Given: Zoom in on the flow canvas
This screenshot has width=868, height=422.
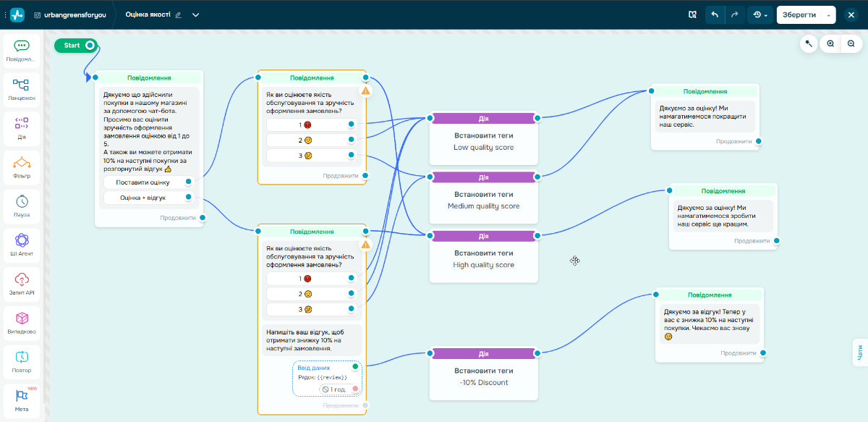Looking at the screenshot, I should pos(830,44).
